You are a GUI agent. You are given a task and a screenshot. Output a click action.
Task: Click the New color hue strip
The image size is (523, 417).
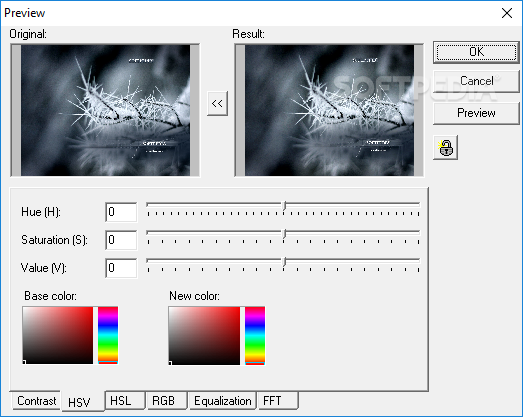[x=255, y=336]
